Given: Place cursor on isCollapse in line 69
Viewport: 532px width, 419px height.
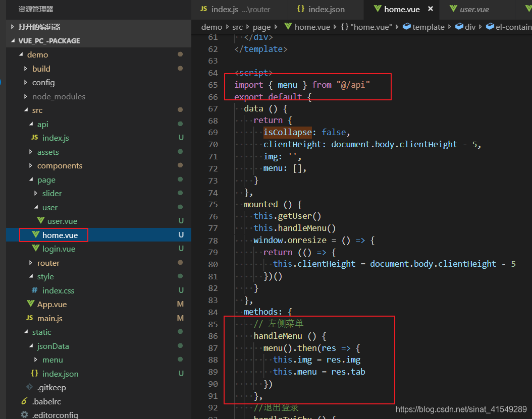Looking at the screenshot, I should (x=287, y=132).
